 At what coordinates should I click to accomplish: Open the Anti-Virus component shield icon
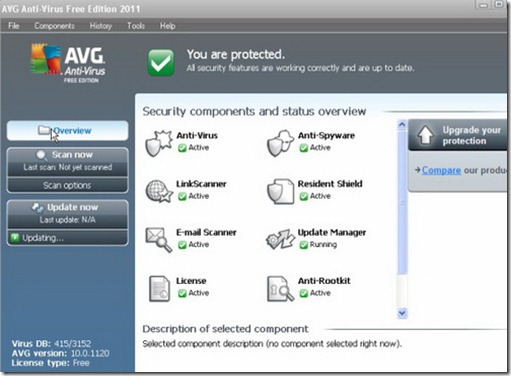[159, 143]
